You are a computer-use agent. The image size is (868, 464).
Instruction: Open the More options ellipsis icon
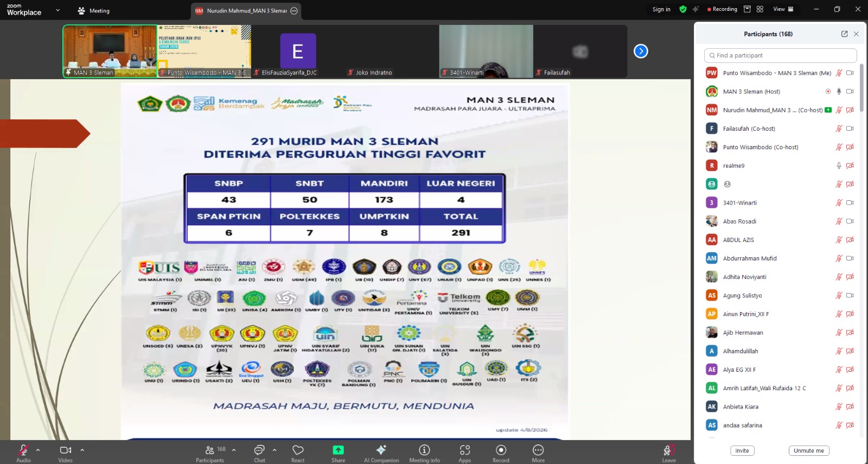[538, 450]
